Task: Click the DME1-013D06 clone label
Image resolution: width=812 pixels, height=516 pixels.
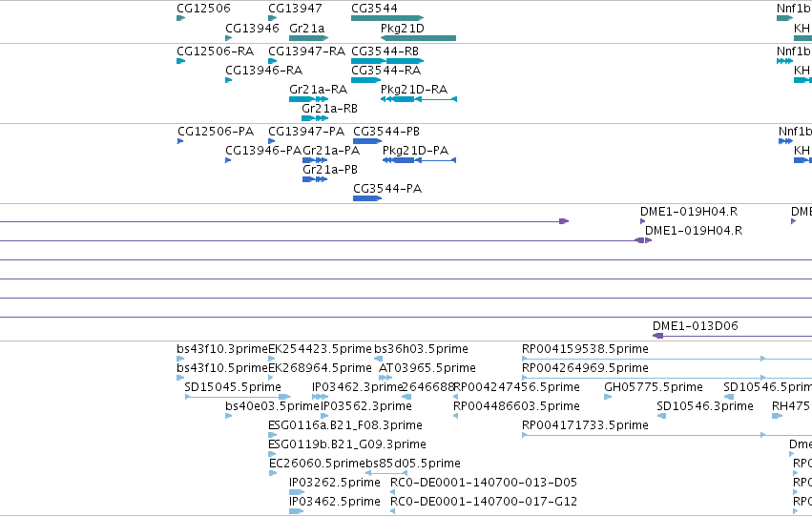Action: 695,326
